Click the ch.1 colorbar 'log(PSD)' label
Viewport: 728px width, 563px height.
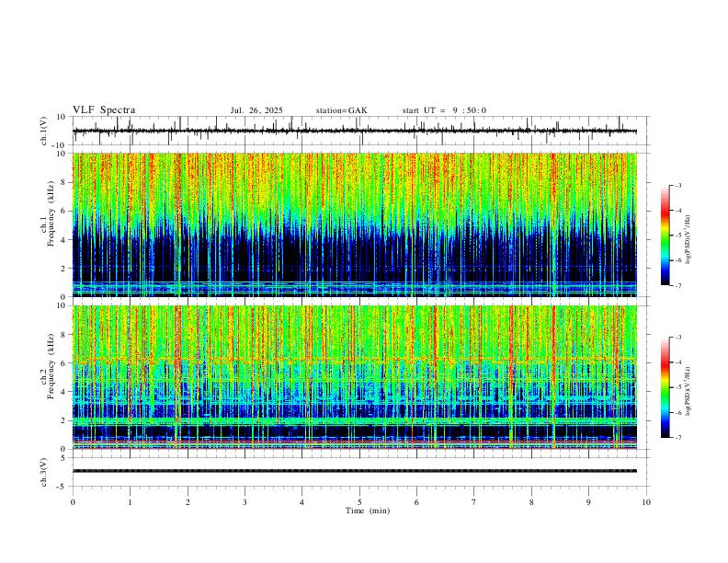pos(688,239)
